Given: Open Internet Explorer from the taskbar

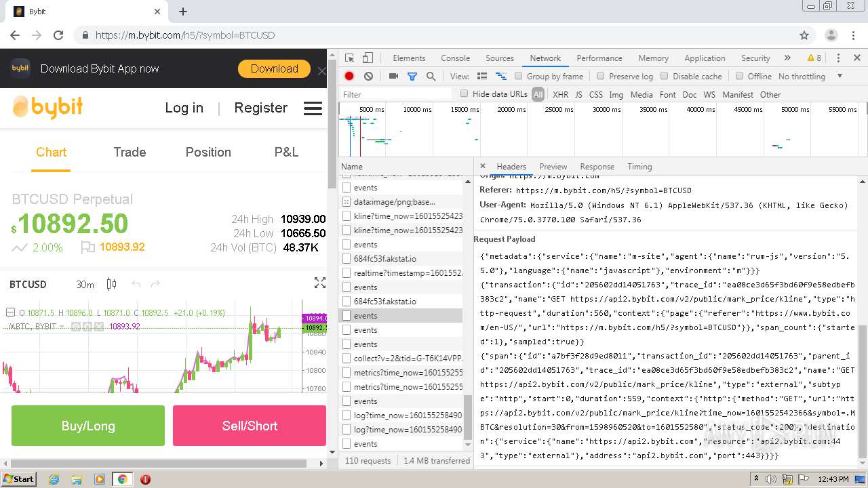Looking at the screenshot, I should (x=54, y=479).
